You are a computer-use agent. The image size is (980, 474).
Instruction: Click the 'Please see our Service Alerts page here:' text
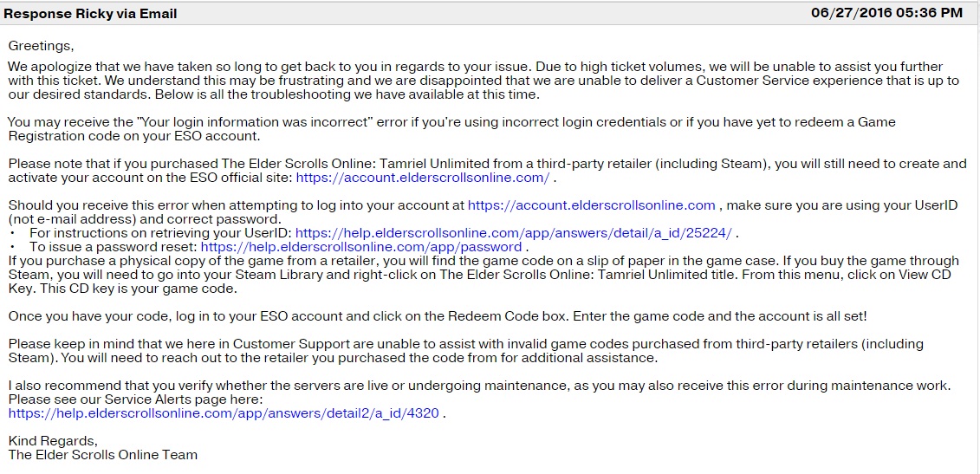(x=136, y=399)
